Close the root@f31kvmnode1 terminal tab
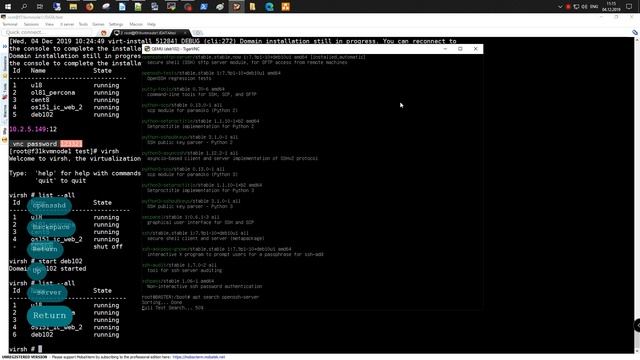This screenshot has height=360, width=640. click(x=186, y=33)
